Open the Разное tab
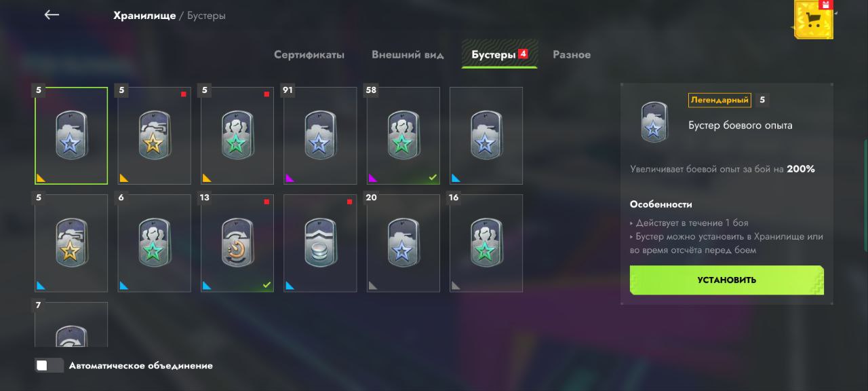868x391 pixels. tap(572, 54)
